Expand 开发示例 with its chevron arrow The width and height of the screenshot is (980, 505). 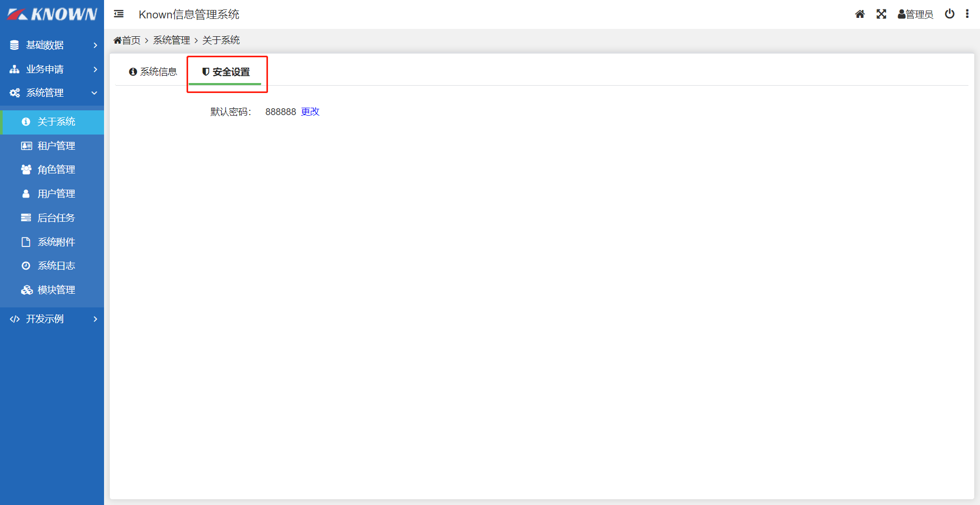coord(95,319)
